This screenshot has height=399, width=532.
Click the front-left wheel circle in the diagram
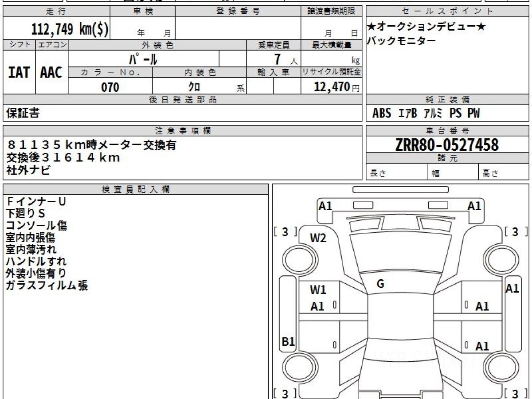[295, 258]
